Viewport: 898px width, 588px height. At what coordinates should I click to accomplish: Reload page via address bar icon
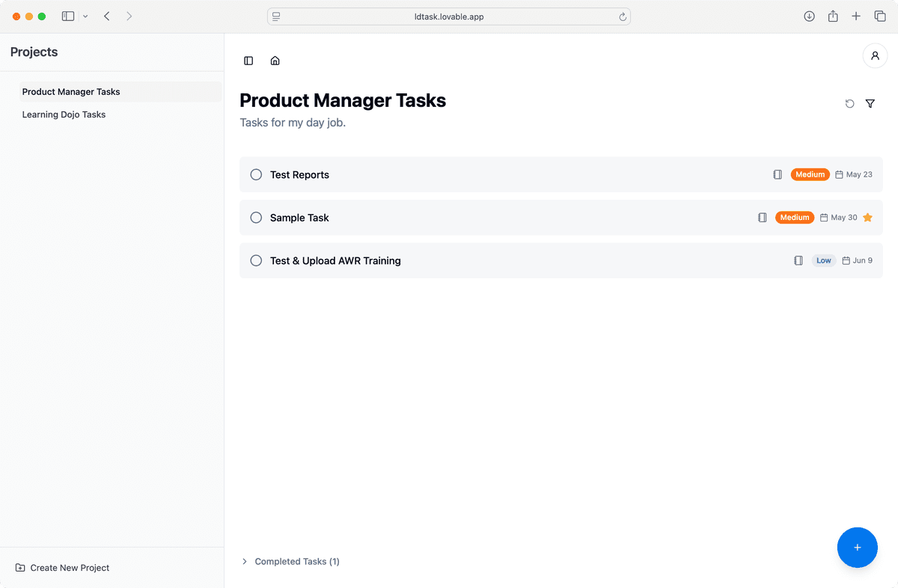tap(623, 16)
